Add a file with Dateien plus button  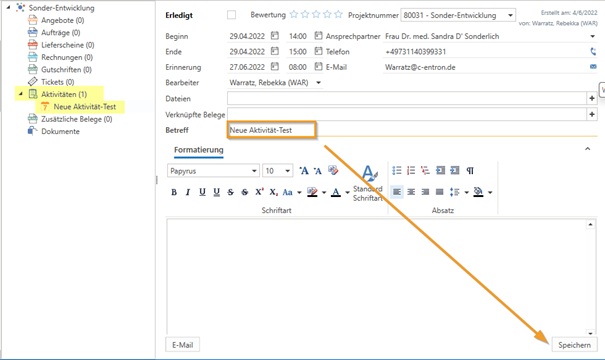click(592, 98)
